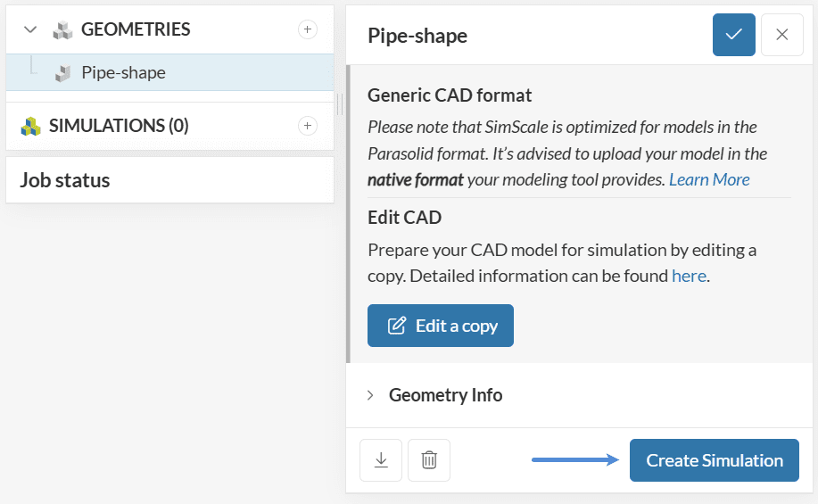Click the Simulations colored cubes icon

pos(31,126)
